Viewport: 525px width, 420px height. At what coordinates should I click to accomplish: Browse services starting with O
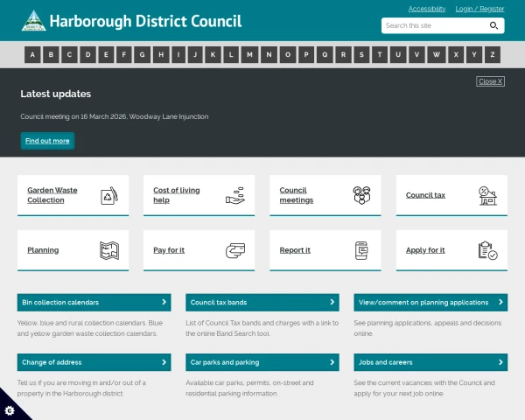coord(288,54)
